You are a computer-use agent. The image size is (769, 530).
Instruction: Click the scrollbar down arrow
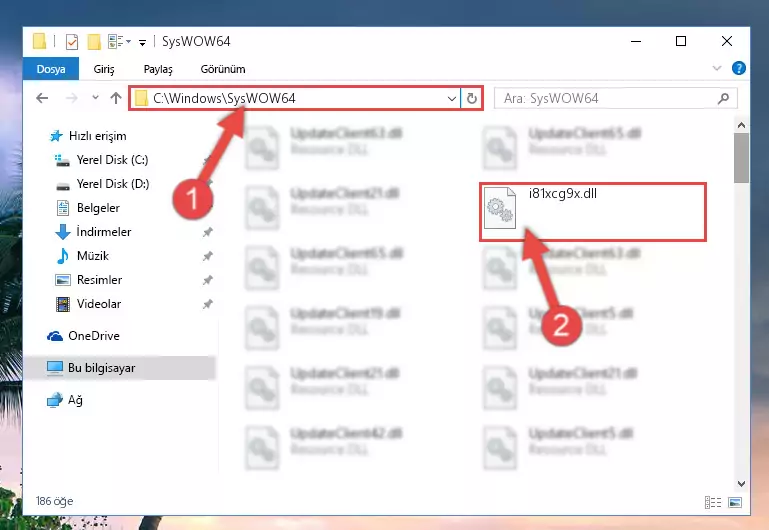tap(742, 483)
